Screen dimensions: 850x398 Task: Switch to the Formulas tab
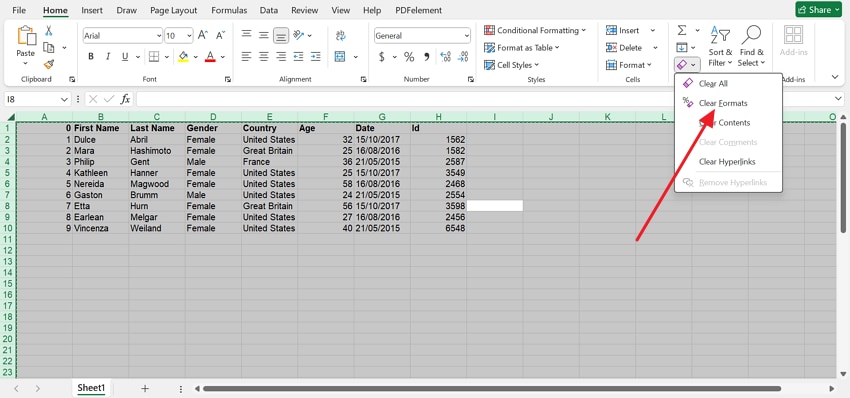[229, 10]
